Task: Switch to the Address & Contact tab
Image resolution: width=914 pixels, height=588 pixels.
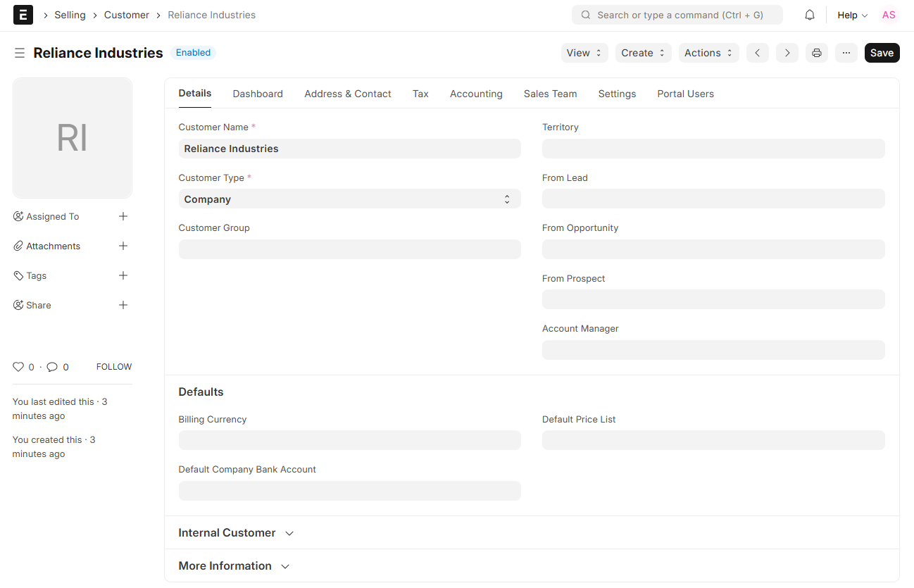Action: coord(347,94)
